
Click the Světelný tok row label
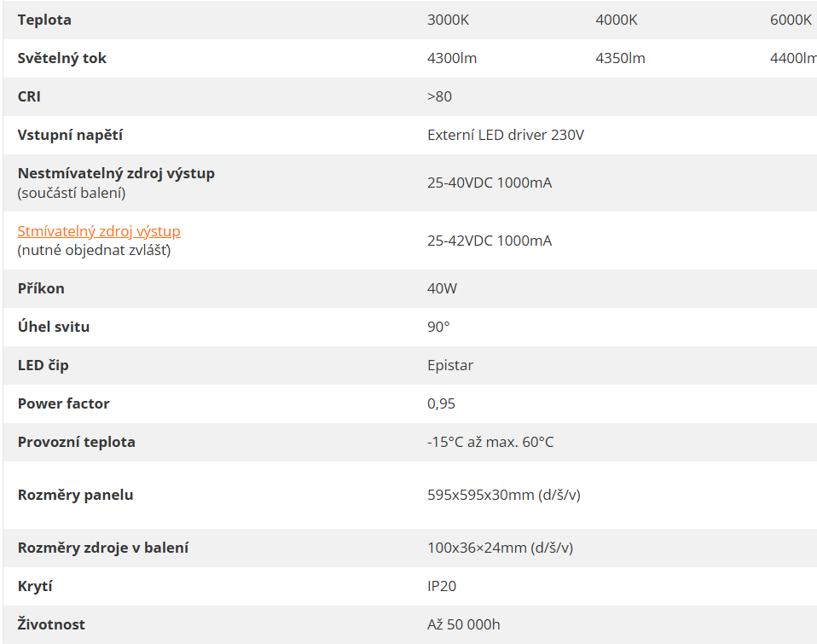(x=62, y=58)
